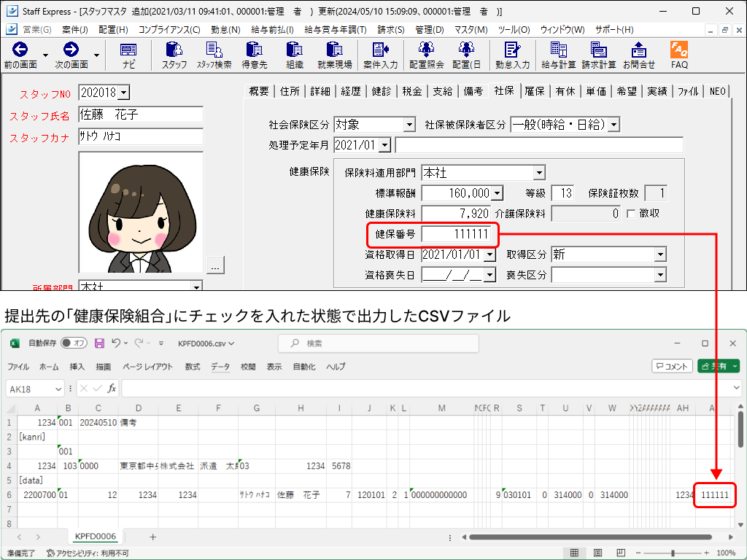Open the 得意先 toolbar icon
Image resolution: width=747 pixels, height=560 pixels.
pyautogui.click(x=255, y=50)
